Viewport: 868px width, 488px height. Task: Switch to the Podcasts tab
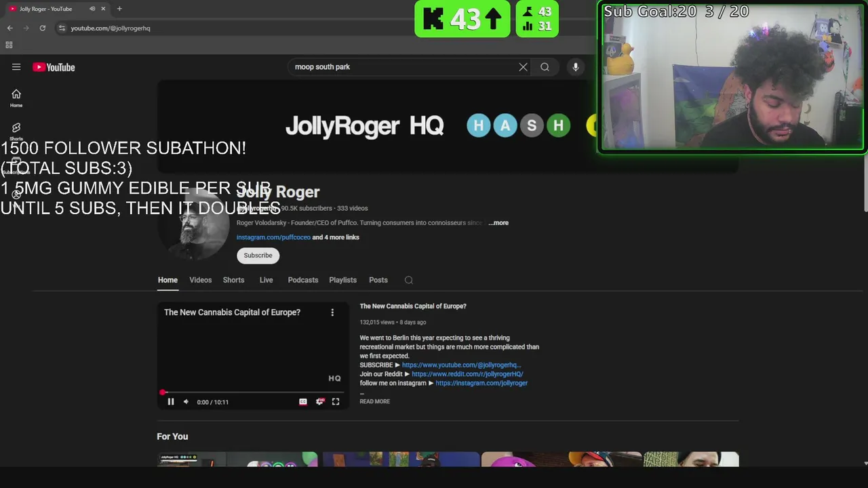[302, 280]
